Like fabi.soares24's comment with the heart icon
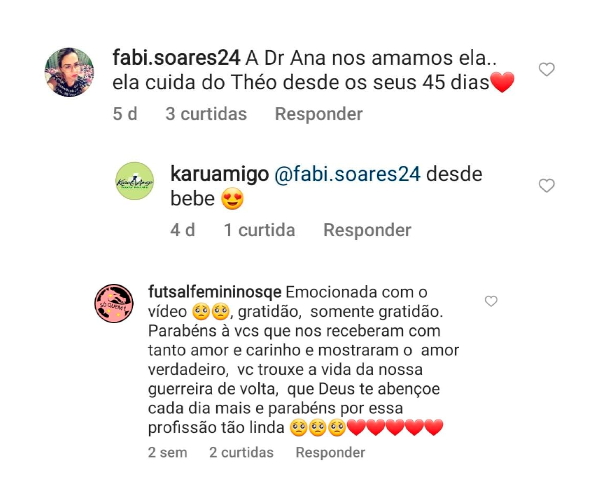 546,69
